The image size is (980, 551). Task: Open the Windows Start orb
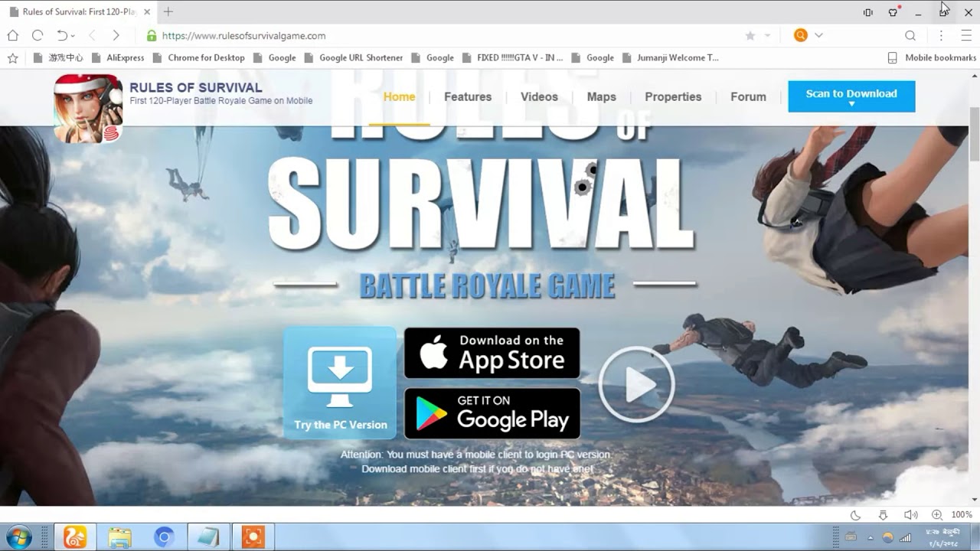pyautogui.click(x=18, y=537)
